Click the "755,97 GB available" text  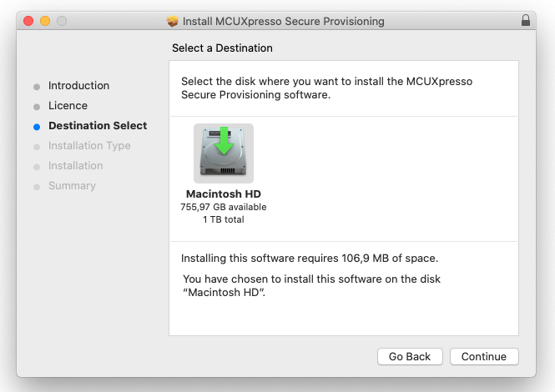pos(223,207)
